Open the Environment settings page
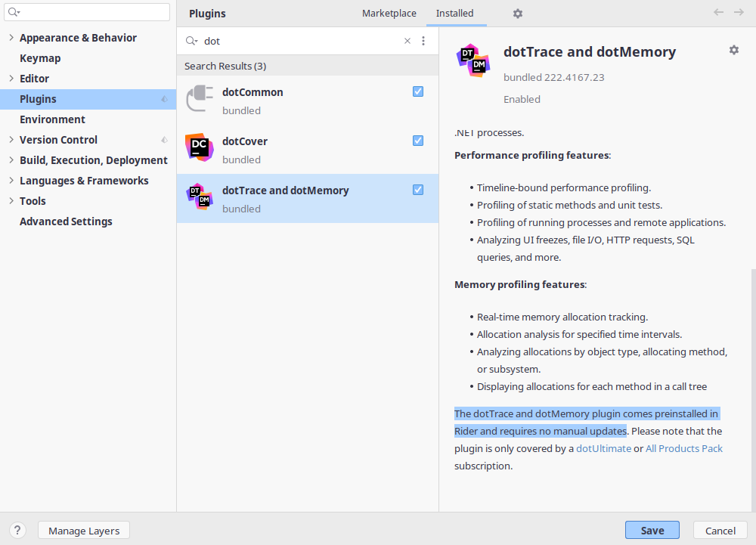The height and width of the screenshot is (545, 756). pyautogui.click(x=52, y=119)
